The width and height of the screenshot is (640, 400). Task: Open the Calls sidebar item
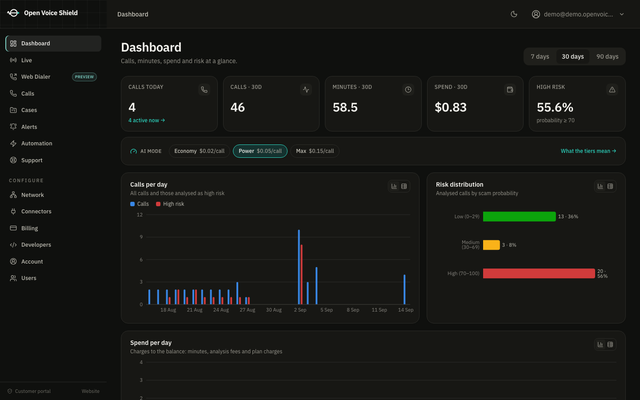(x=53, y=93)
